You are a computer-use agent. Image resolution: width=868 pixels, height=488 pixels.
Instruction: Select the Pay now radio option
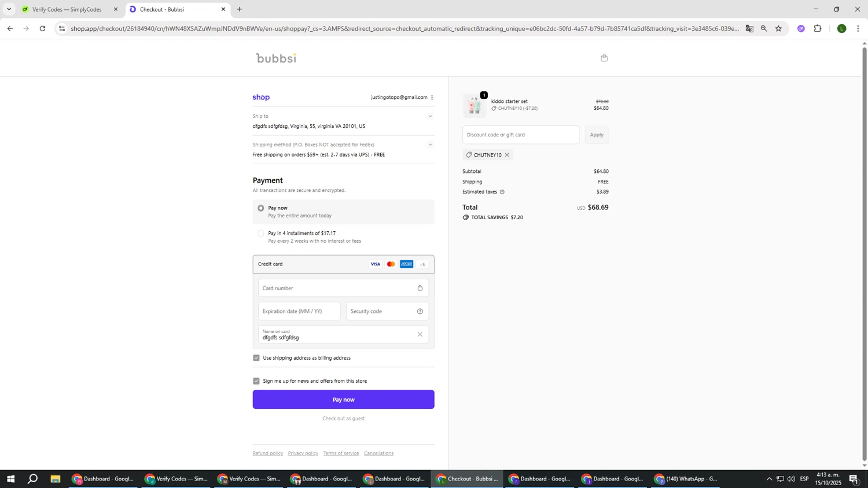[261, 208]
